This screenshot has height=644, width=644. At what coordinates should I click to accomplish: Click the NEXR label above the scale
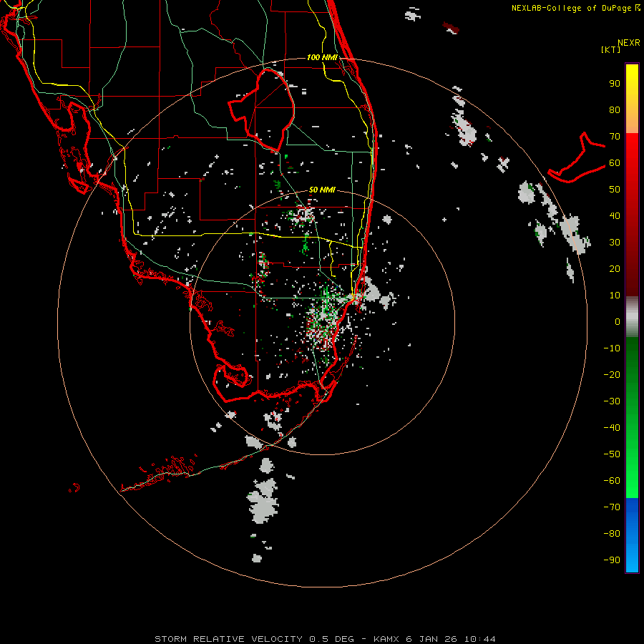(x=629, y=43)
